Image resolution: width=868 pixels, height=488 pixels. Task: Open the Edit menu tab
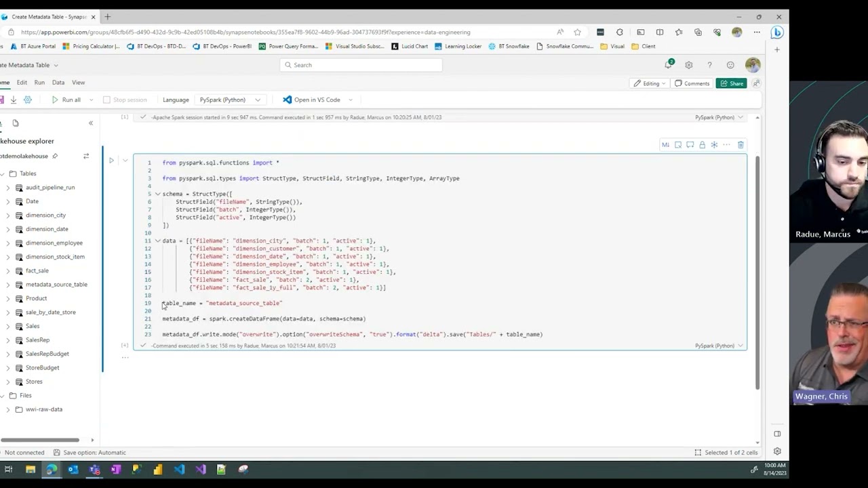coord(22,83)
